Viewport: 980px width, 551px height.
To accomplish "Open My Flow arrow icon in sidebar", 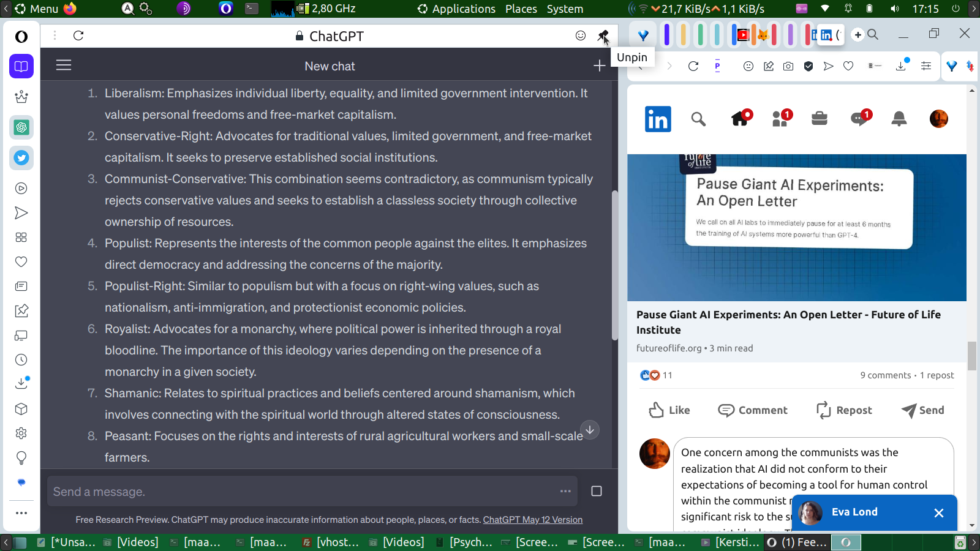I will [21, 213].
